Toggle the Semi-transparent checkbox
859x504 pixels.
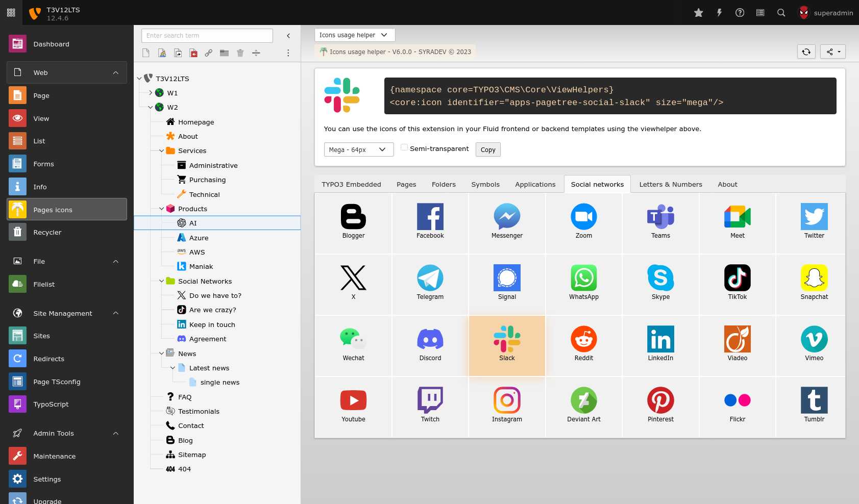pos(404,147)
